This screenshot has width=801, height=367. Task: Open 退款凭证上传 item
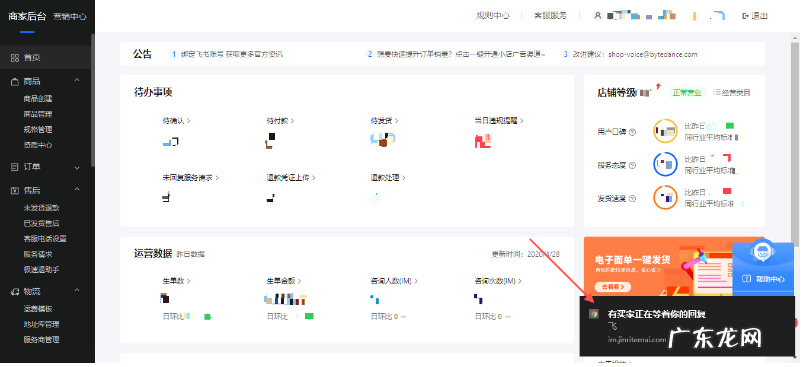[x=291, y=178]
